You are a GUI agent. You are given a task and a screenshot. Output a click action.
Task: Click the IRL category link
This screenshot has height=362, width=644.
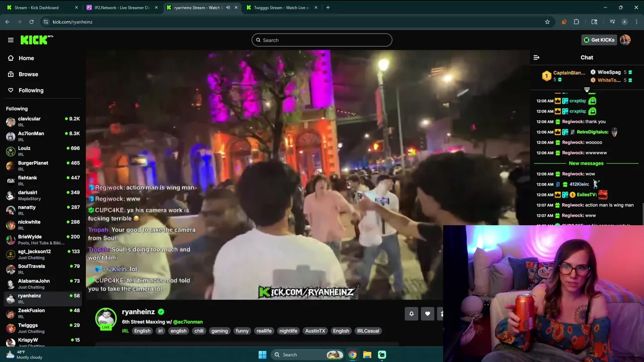[x=125, y=331]
